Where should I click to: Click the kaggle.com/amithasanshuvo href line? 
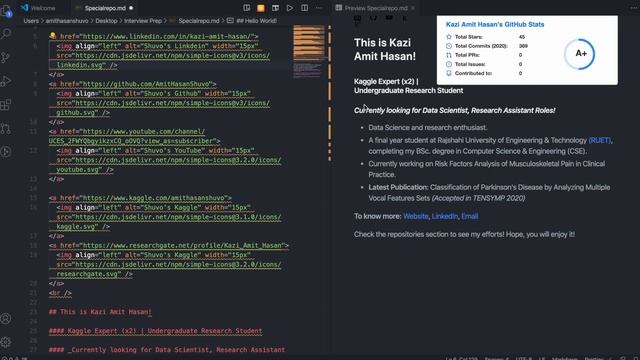[x=140, y=198]
